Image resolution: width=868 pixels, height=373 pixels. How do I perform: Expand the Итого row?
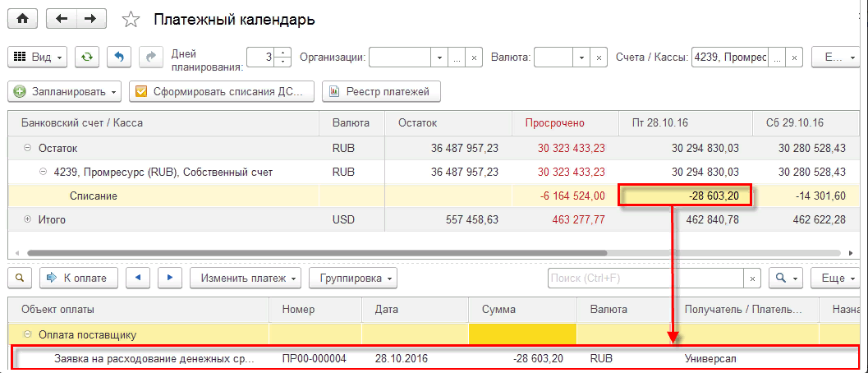point(27,220)
